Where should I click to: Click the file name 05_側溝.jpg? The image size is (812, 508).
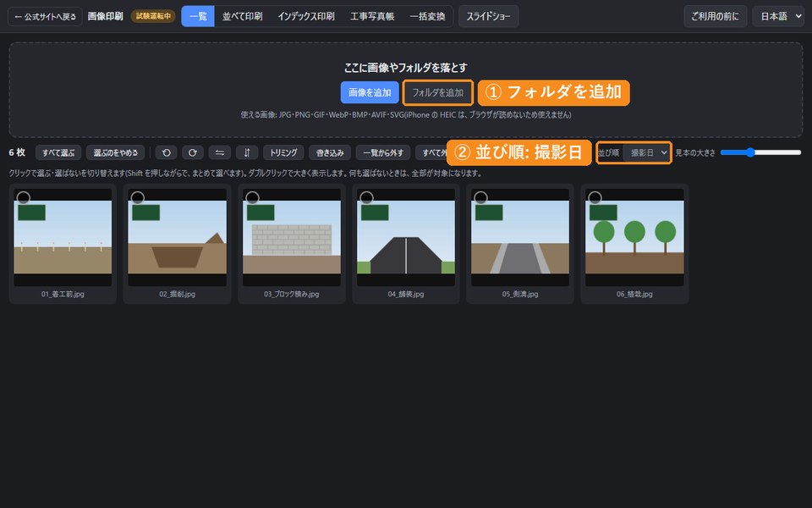[520, 294]
